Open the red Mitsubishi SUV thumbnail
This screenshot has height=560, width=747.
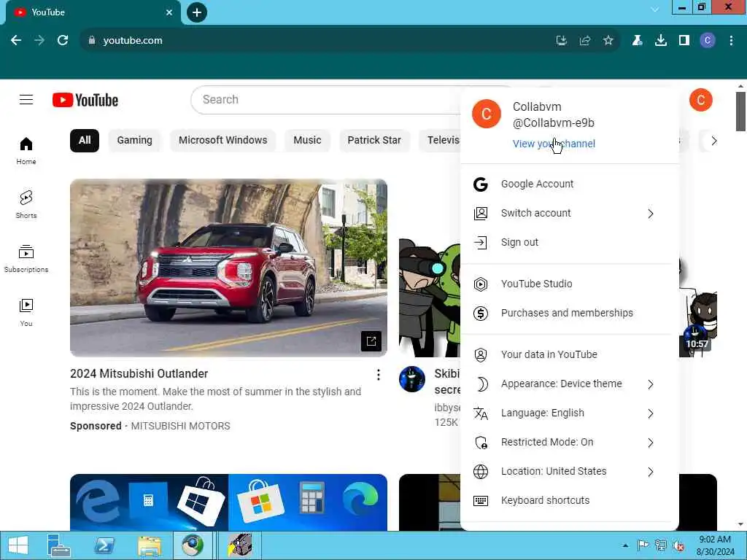coord(228,268)
